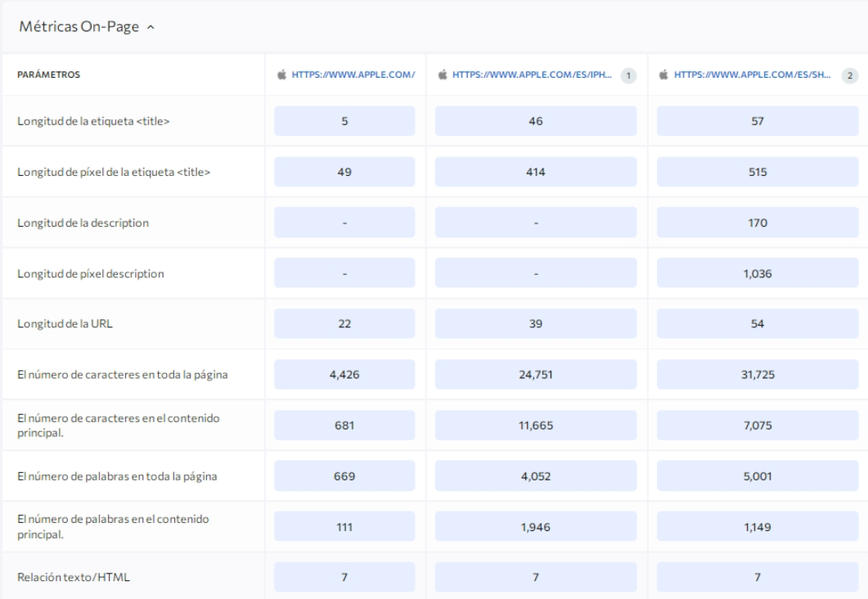The width and height of the screenshot is (868, 599).
Task: Click the number 1 badge in header
Action: click(x=628, y=76)
